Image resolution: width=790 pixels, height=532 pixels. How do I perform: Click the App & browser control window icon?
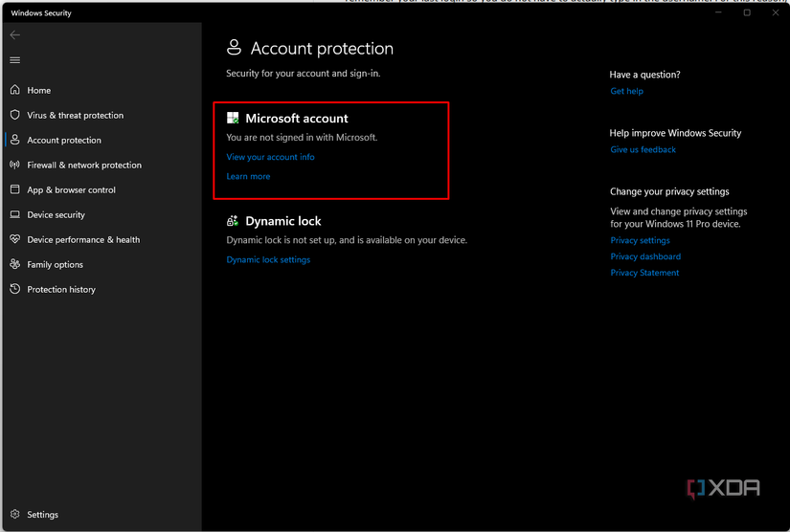[15, 189]
